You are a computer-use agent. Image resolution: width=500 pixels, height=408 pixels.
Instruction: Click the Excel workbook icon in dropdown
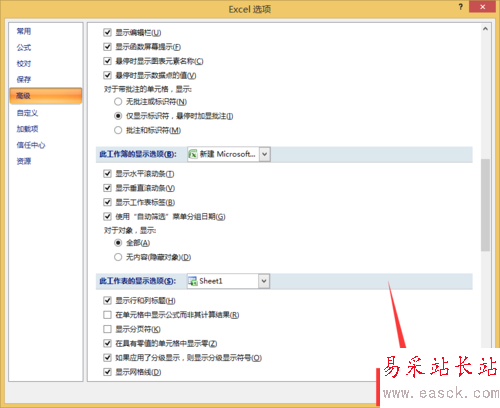[x=193, y=154]
